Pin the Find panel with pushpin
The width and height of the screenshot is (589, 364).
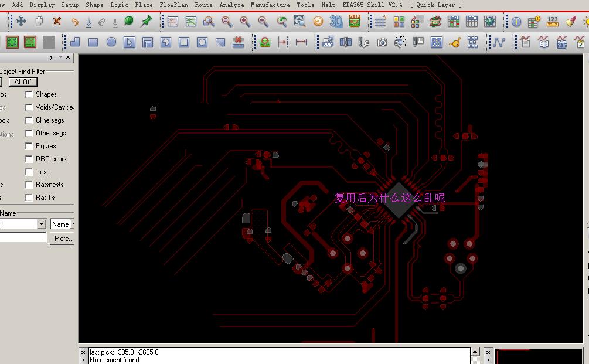51,58
